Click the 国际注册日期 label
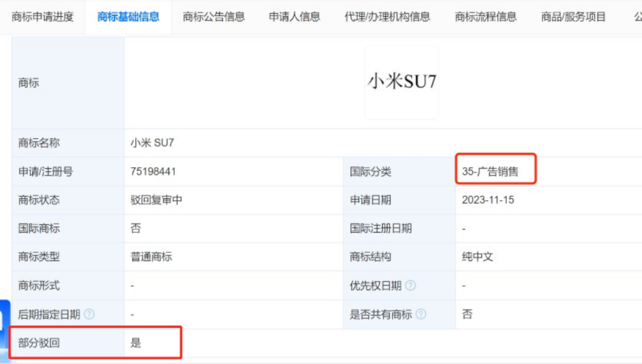The height and width of the screenshot is (364, 642). [380, 228]
